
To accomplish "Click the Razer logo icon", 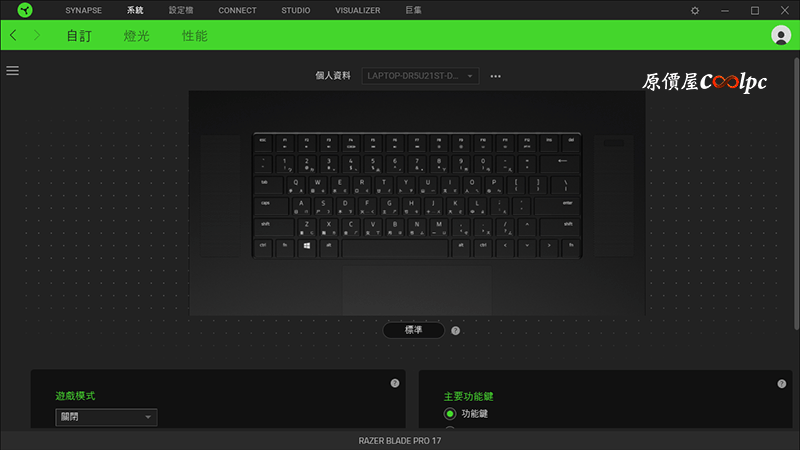I will (x=24, y=10).
